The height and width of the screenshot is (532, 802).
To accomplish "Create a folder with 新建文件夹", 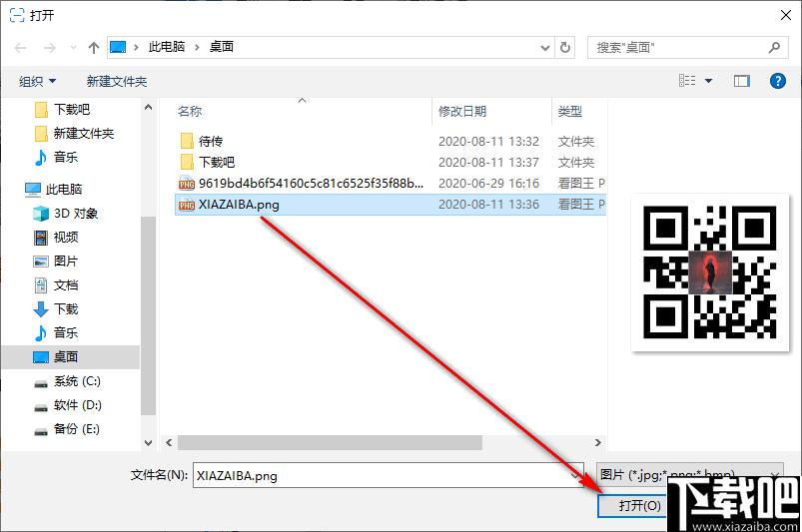I will pos(117,81).
